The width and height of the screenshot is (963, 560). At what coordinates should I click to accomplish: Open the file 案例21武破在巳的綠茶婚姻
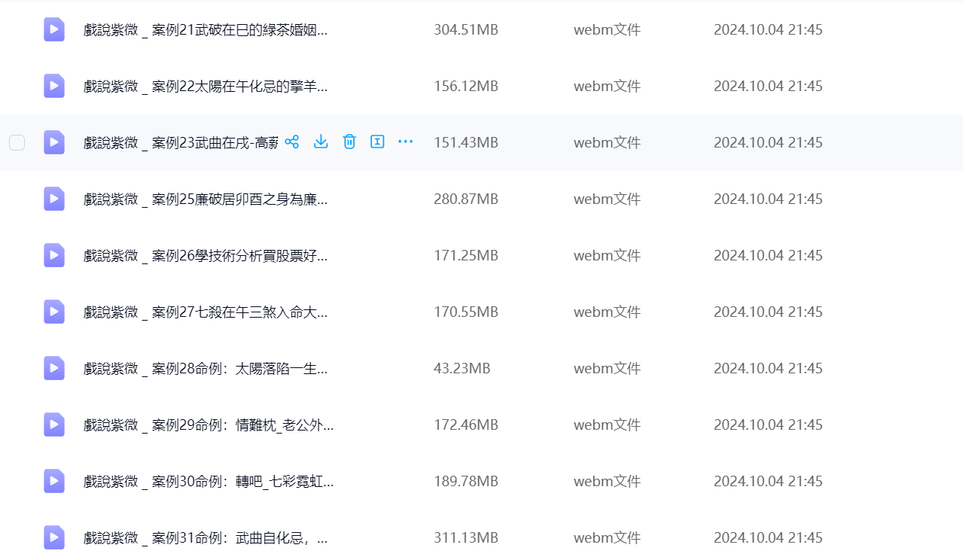point(206,30)
